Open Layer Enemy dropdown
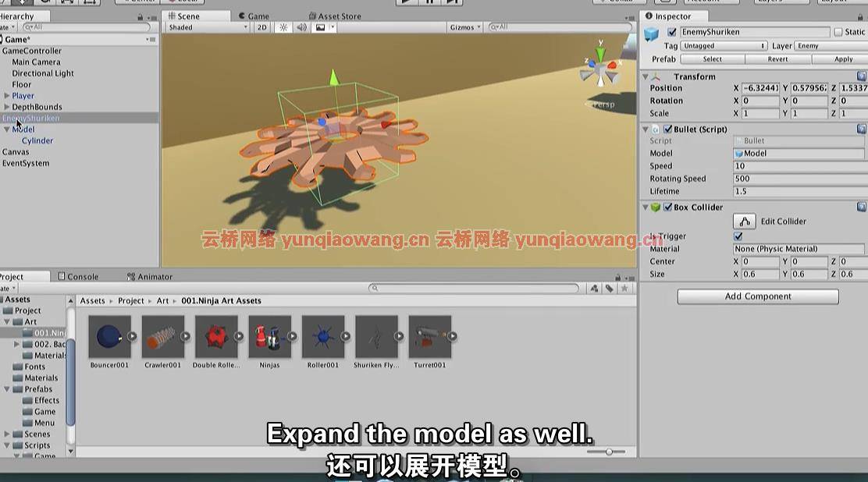This screenshot has width=868, height=482. point(831,46)
